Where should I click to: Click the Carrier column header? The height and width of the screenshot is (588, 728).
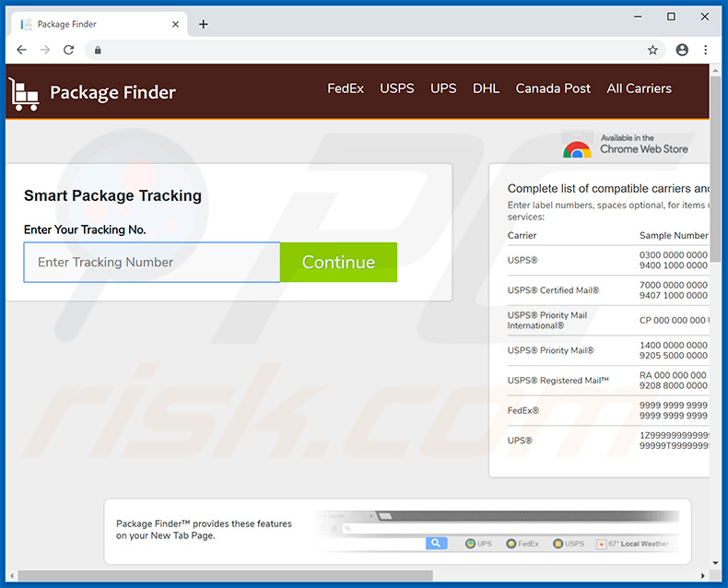[522, 236]
